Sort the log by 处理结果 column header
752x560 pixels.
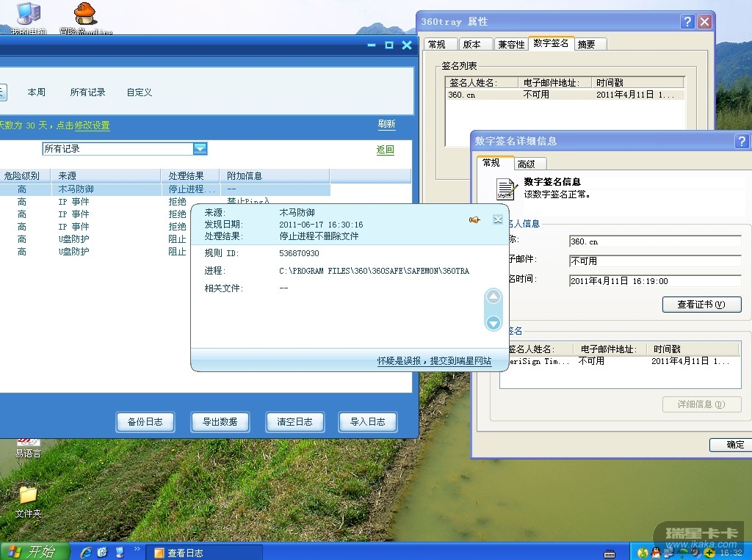coord(190,176)
